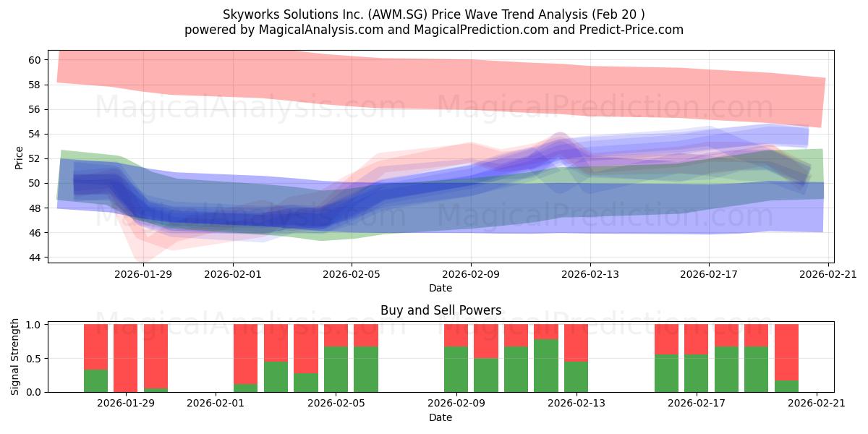Select the 2026-02-09 date tick under the price chart

pos(471,275)
